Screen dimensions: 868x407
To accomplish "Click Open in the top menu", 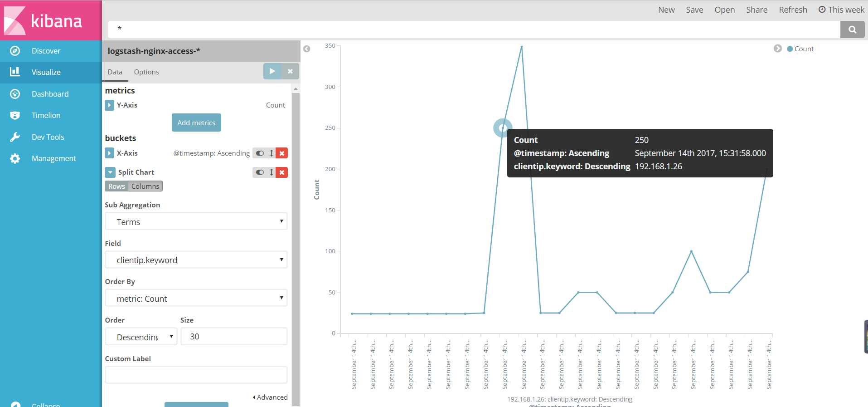I will point(724,10).
